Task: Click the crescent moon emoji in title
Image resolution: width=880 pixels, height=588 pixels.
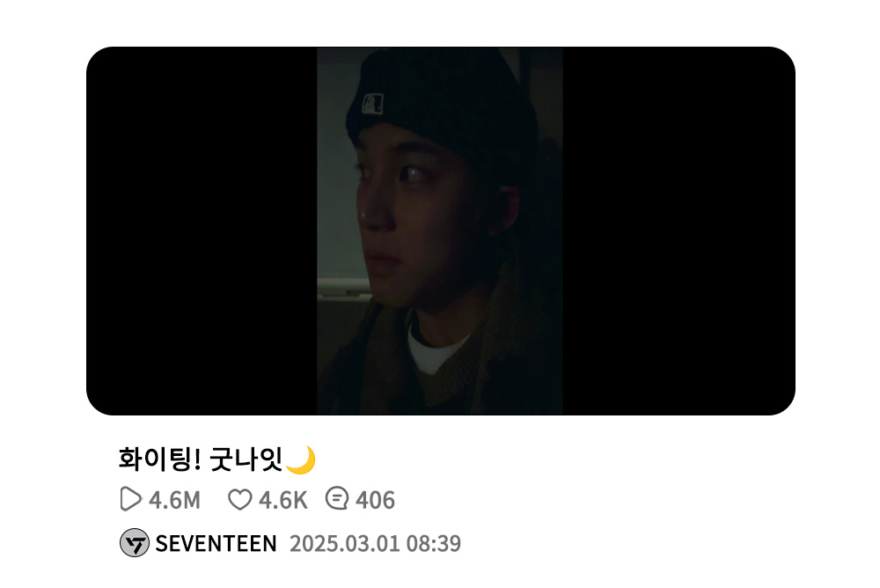Action: tap(301, 459)
